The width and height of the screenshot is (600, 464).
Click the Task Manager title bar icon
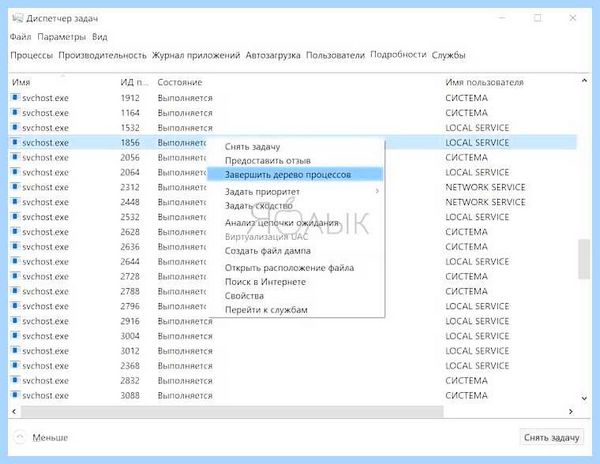point(18,18)
